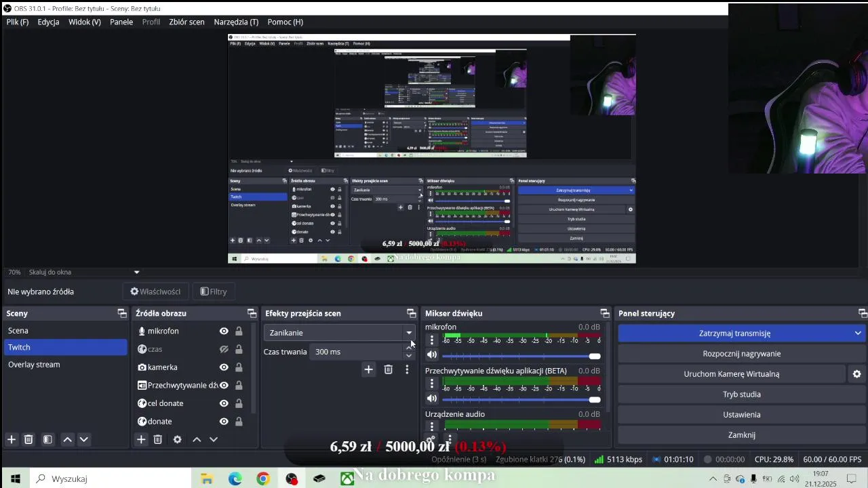
Task: Click Uruchom Kamerę Wirtualną button
Action: pyautogui.click(x=732, y=374)
